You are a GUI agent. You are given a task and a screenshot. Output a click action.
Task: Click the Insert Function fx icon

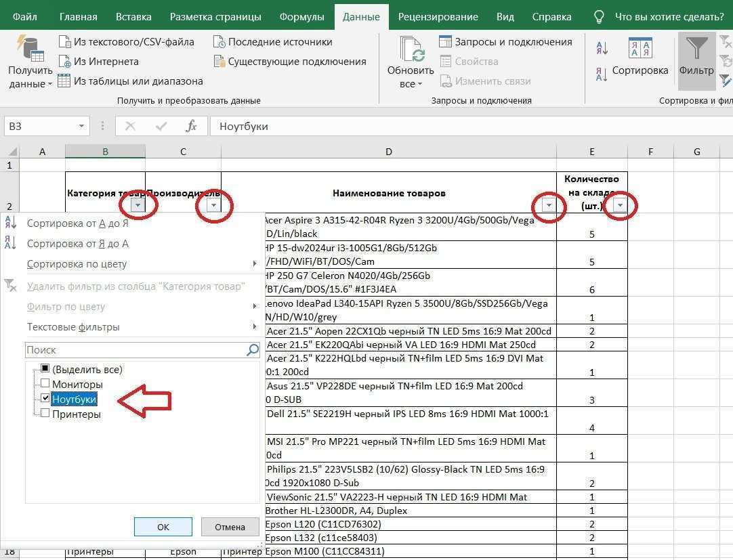tap(192, 126)
